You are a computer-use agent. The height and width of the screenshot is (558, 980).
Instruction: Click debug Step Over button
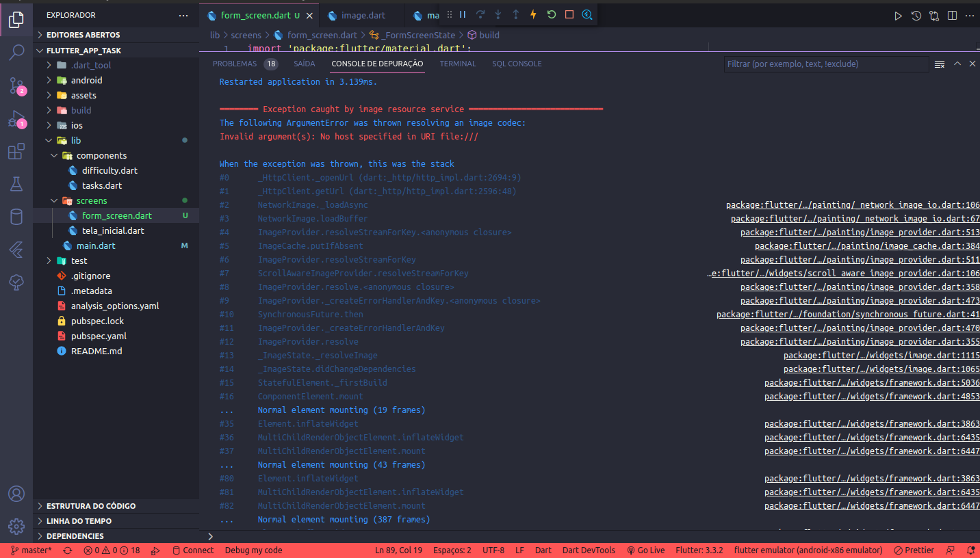click(x=480, y=14)
